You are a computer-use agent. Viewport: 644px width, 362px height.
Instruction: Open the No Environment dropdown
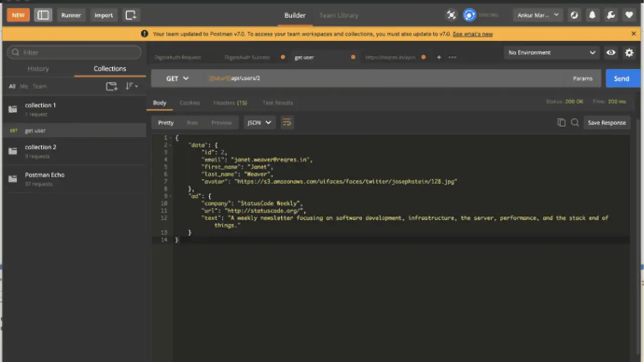pos(552,52)
